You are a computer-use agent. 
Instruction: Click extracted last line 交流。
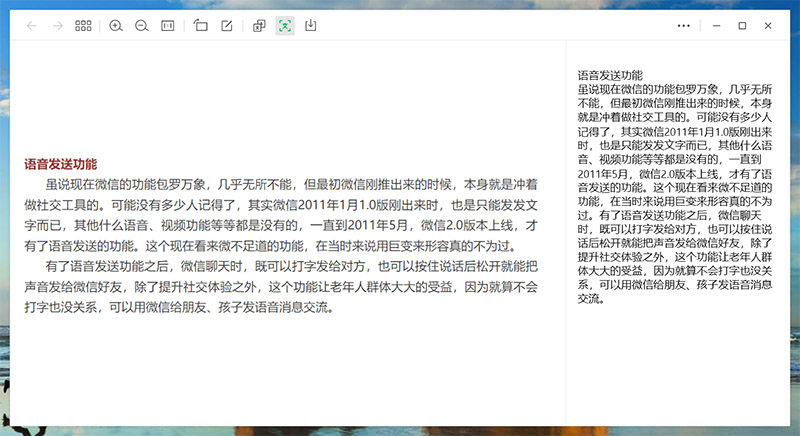(592, 299)
